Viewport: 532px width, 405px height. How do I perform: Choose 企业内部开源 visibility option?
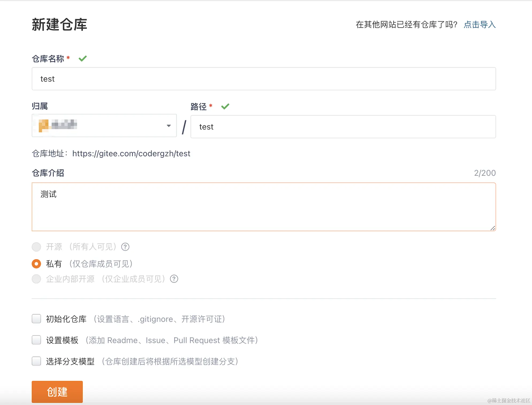tap(36, 279)
